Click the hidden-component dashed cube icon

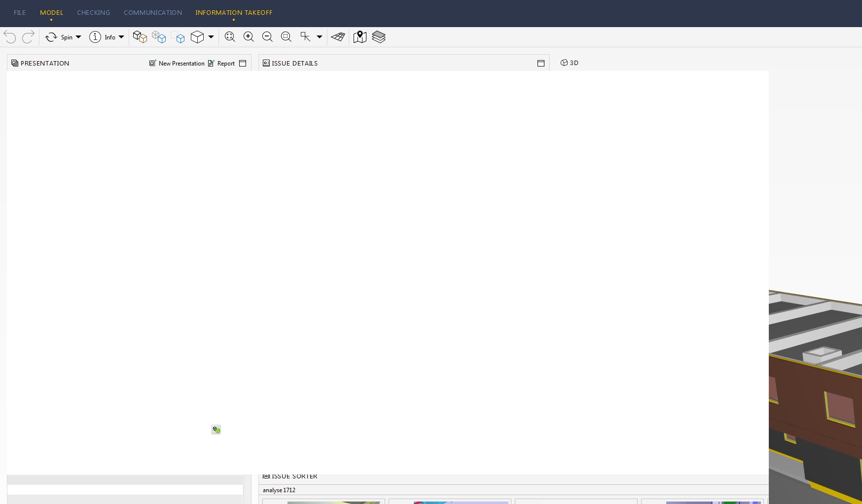[x=178, y=37]
